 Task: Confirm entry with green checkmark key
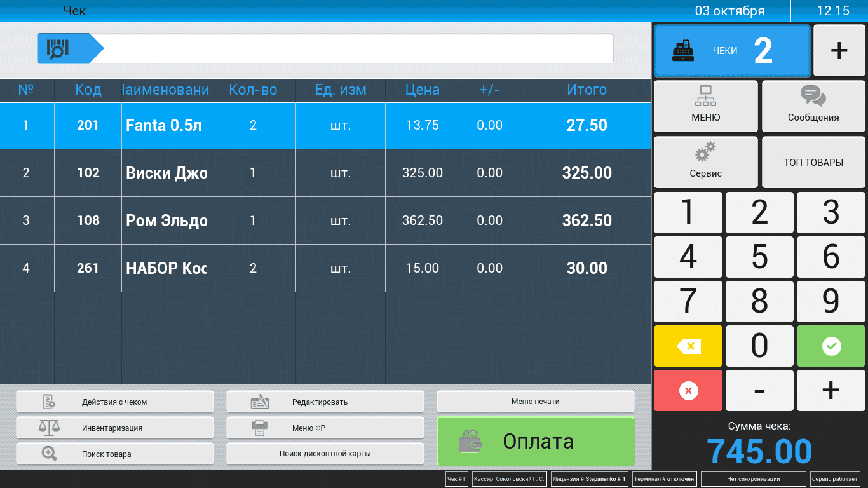pos(831,346)
